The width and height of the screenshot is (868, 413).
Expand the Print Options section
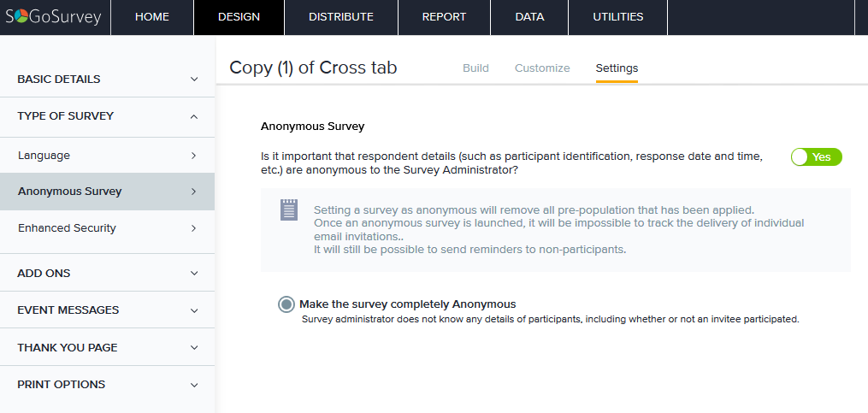[107, 385]
